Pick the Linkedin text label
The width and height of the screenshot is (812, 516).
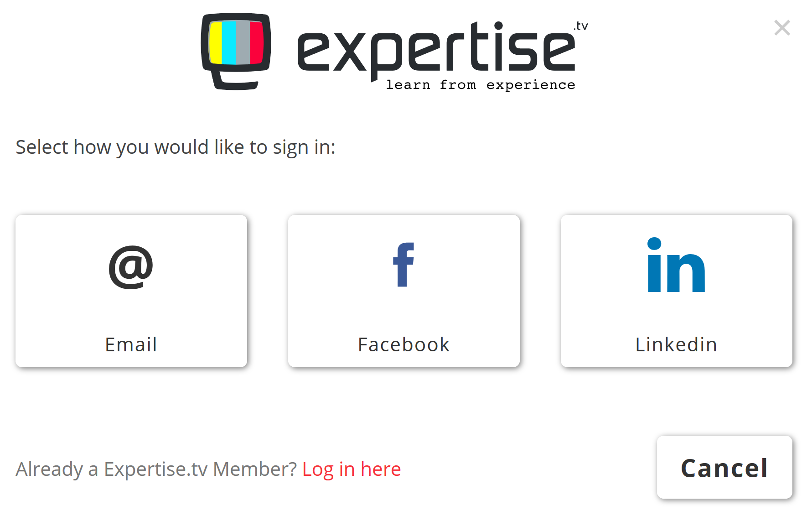click(x=676, y=344)
